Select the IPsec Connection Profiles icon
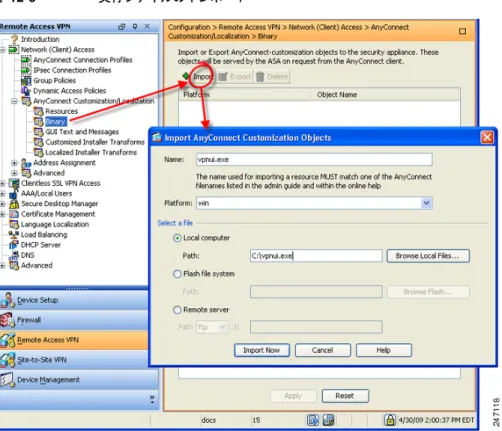This screenshot has width=502, height=431. 26,70
